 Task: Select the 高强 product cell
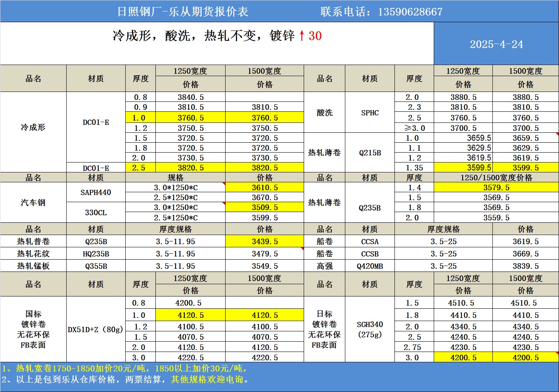click(x=324, y=266)
